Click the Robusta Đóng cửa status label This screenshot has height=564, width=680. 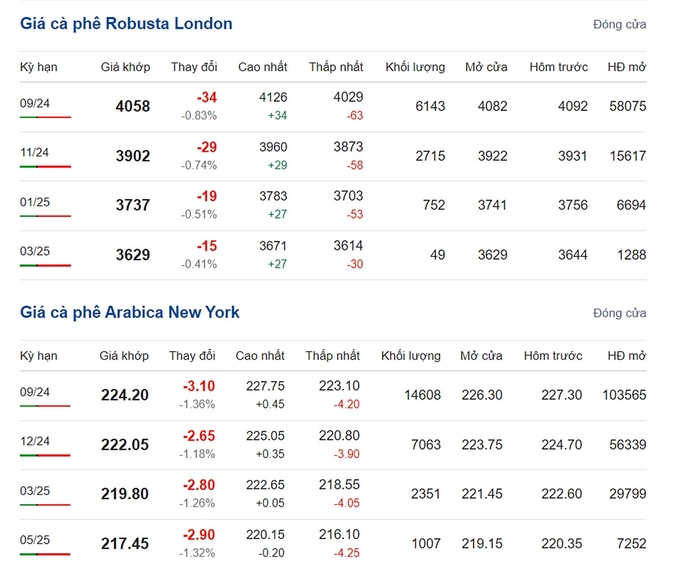[x=620, y=25]
